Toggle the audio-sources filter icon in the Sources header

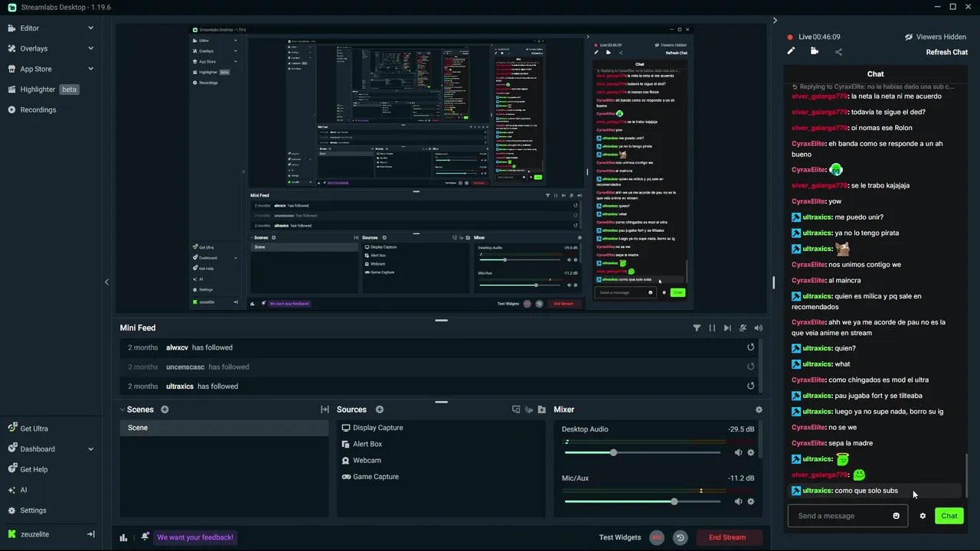529,409
